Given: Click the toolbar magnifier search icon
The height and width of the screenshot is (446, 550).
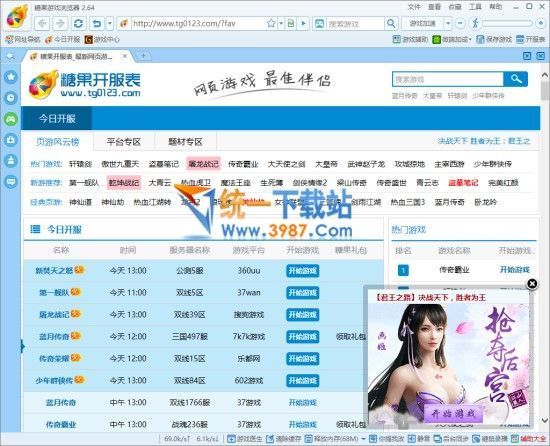Looking at the screenshot, I should [x=391, y=23].
